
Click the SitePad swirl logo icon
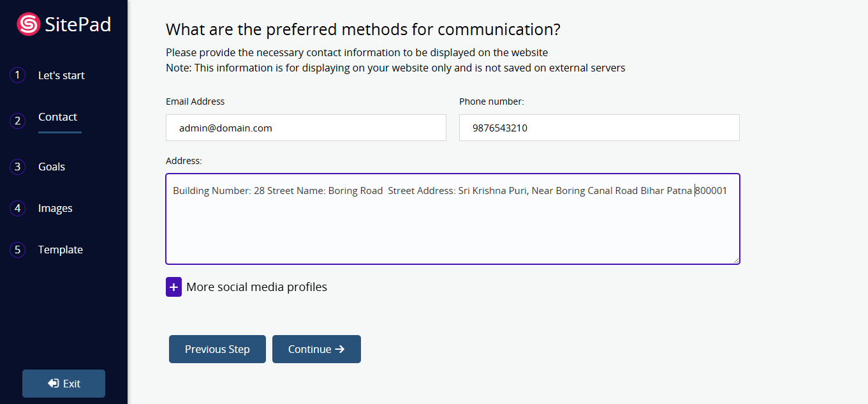[28, 24]
